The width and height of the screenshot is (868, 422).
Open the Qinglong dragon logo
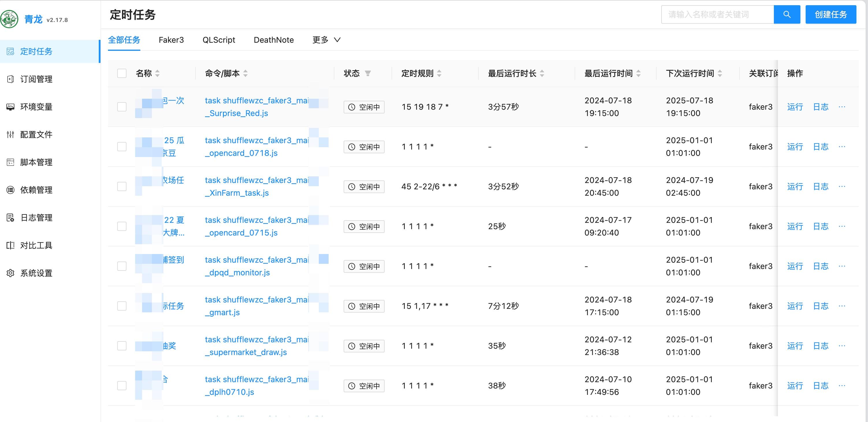coord(9,19)
